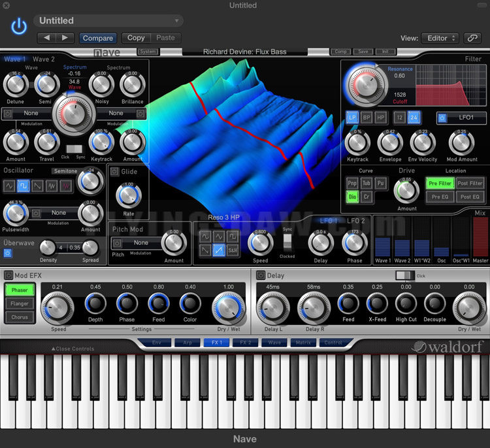The height and width of the screenshot is (448, 490).
Task: Open filter modulation source LFO1 menu
Action: pyautogui.click(x=466, y=118)
